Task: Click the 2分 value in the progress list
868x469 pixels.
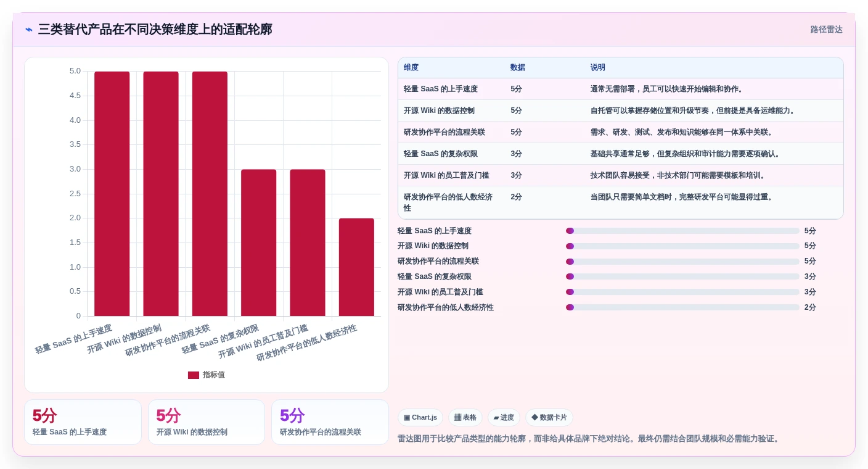Action: click(x=810, y=307)
